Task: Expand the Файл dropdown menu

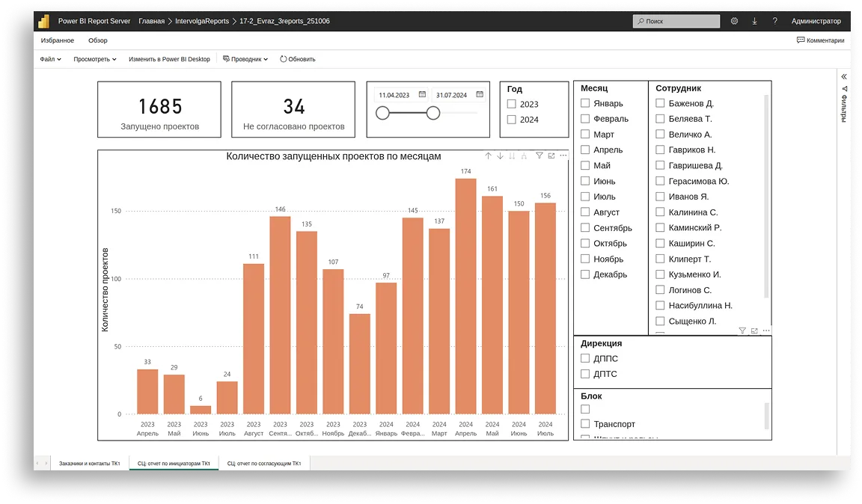Action: pyautogui.click(x=50, y=59)
